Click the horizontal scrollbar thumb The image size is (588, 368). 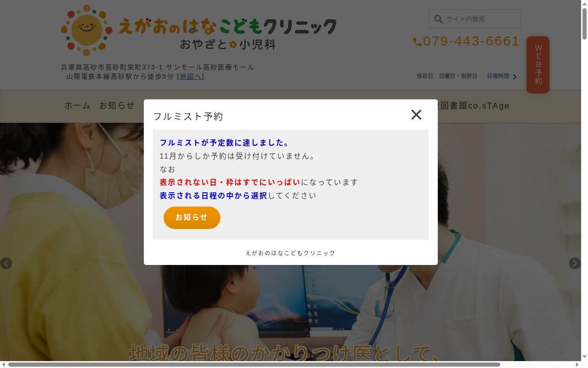click(254, 364)
